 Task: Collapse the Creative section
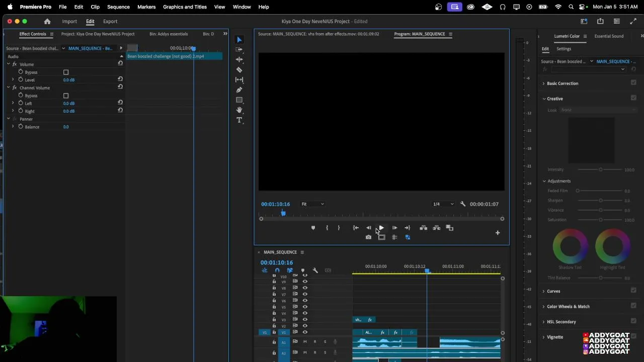coord(544,99)
